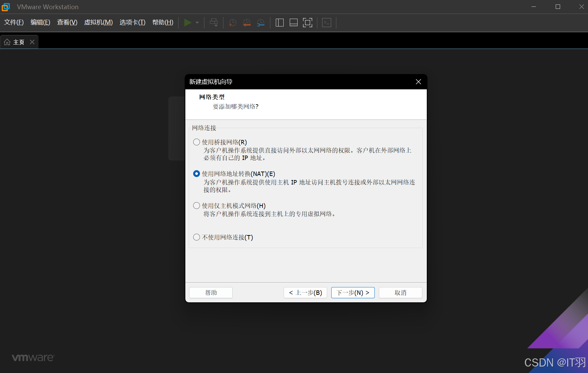
Task: Open the 查看(V) menu
Action: 67,22
